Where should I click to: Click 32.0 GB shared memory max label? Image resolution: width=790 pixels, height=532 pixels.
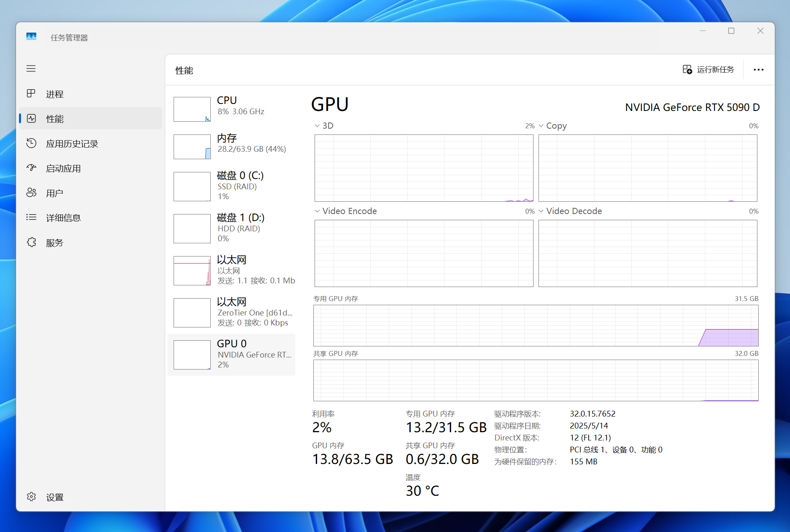click(x=746, y=353)
